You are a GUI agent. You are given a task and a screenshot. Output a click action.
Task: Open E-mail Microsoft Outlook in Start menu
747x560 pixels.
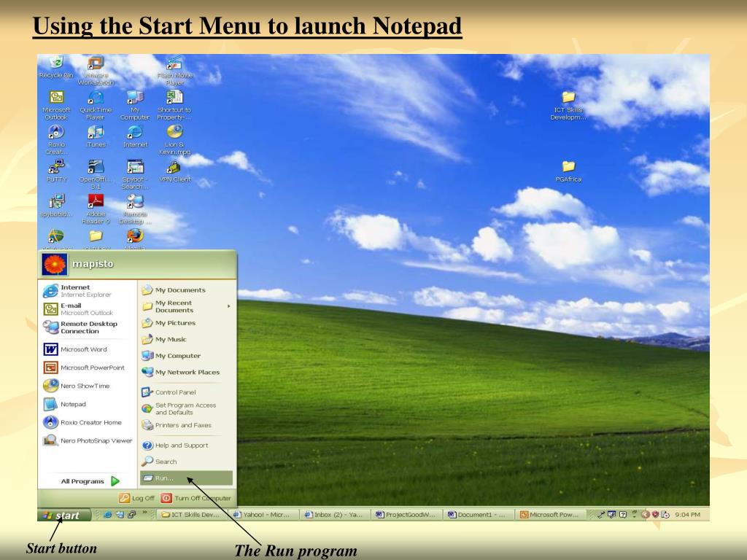(x=86, y=309)
